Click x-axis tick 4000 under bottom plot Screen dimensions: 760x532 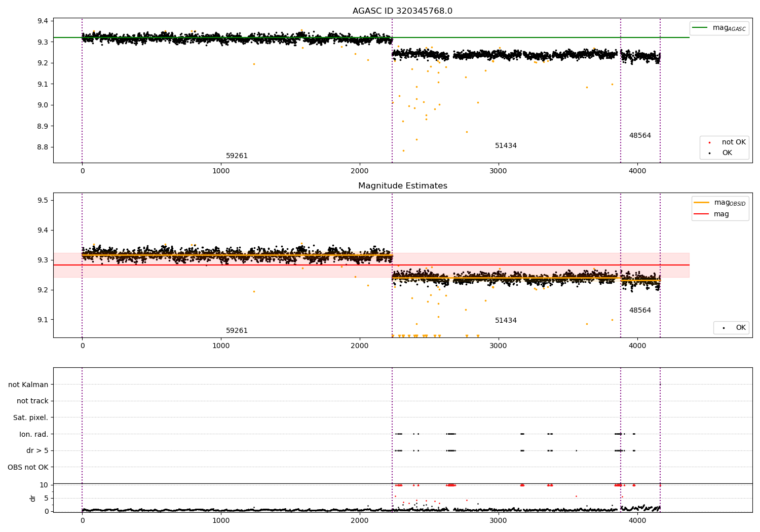(x=637, y=520)
